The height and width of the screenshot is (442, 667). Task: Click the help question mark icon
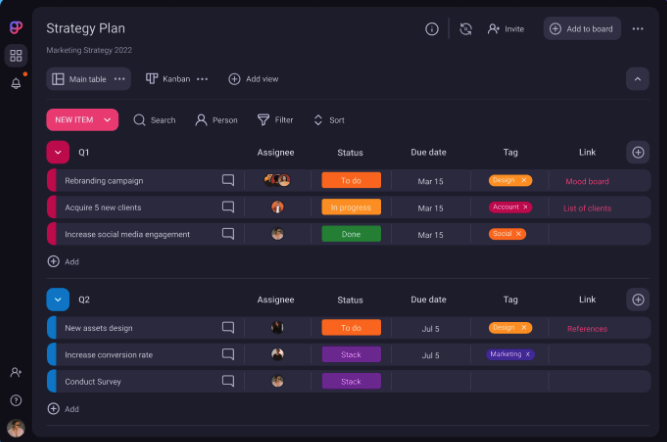click(15, 400)
